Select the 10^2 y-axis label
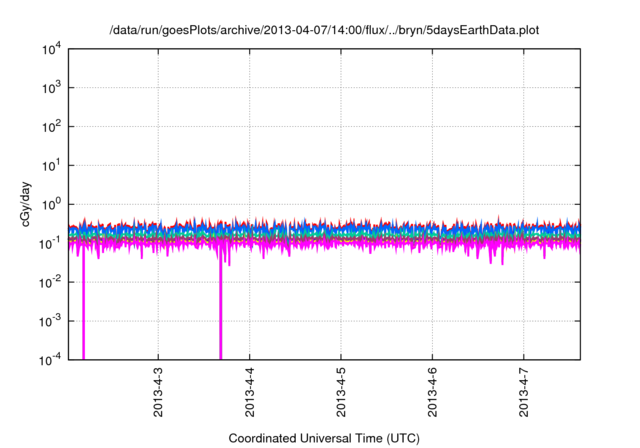 pos(51,127)
